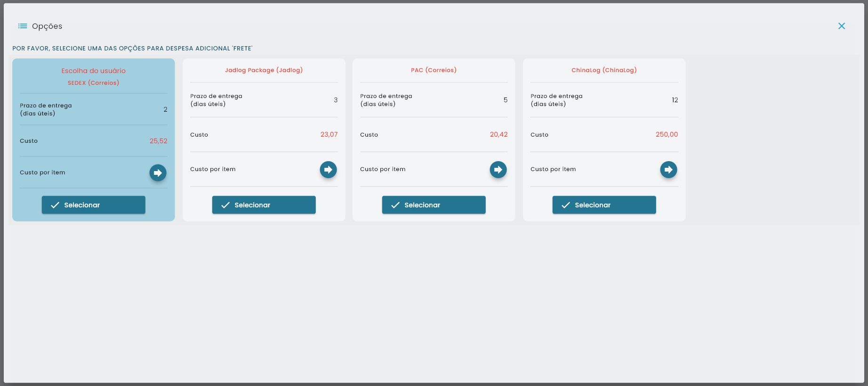Viewport: 868px width, 386px height.
Task: Click the Jadlog Package (Jadlog) title
Action: click(264, 70)
